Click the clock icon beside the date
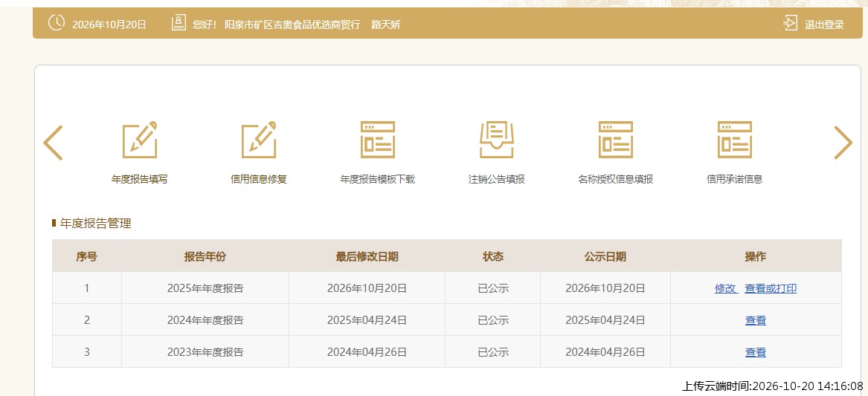Screen dimensions: 868x396 (57, 23)
